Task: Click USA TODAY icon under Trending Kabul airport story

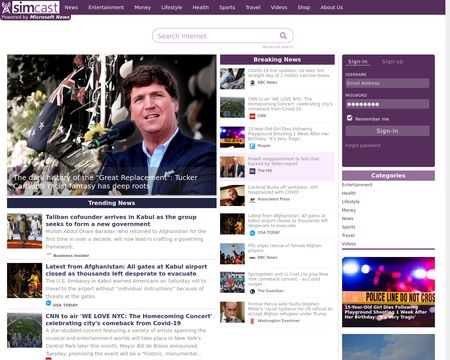Action: pyautogui.click(x=48, y=303)
